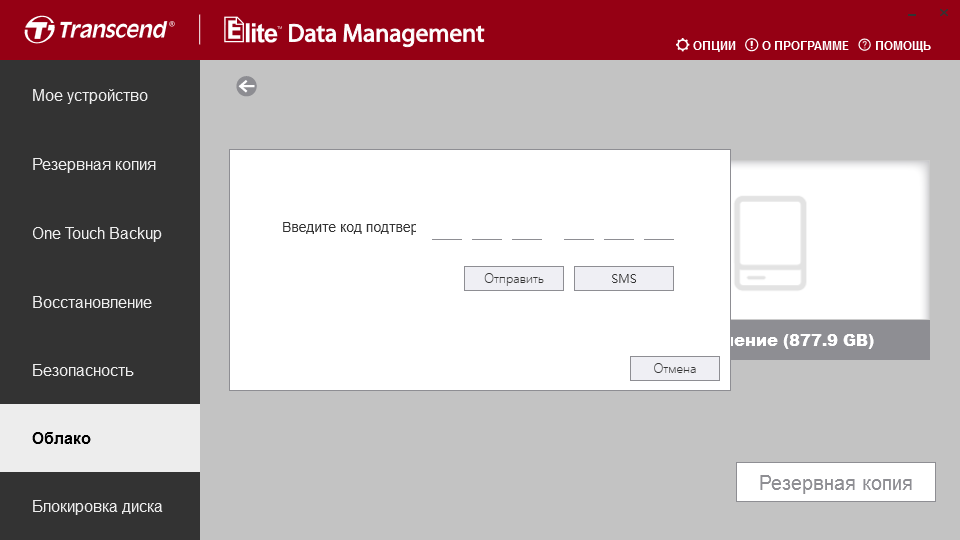Viewport: 960px width, 540px height.
Task: Select Облако sidebar item
Action: (100, 438)
